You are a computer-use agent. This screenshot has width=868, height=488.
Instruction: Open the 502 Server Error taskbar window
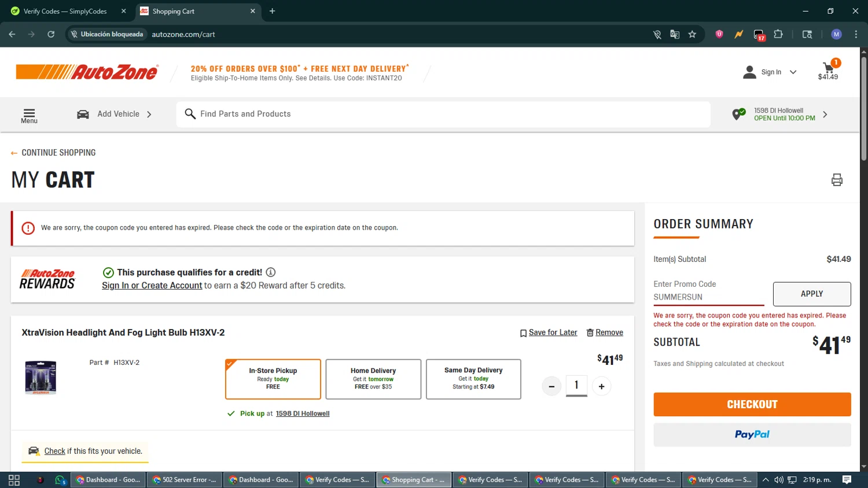[x=184, y=480]
